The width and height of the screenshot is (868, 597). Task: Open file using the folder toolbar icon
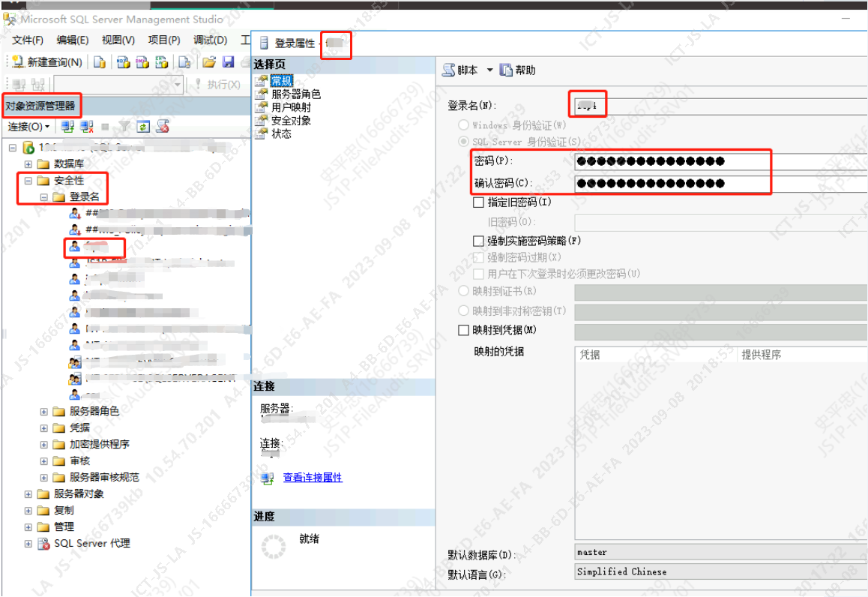pos(209,62)
